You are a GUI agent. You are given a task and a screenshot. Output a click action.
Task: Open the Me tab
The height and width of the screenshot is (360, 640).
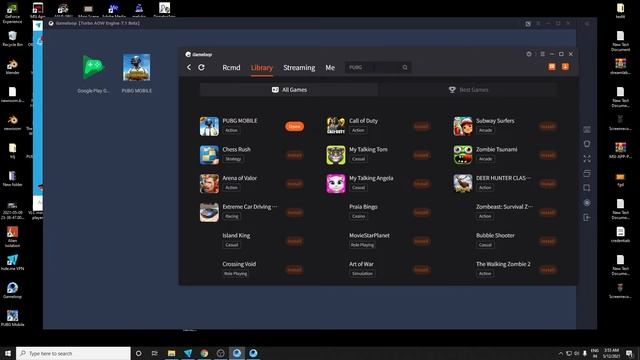coord(330,68)
